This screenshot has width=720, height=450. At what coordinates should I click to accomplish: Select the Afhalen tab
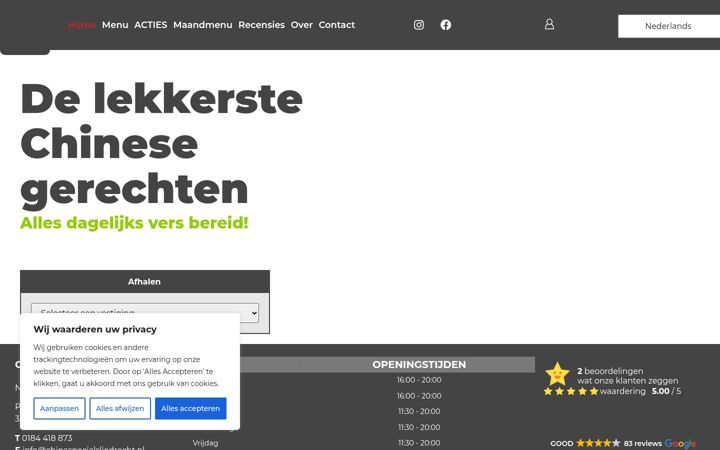(x=145, y=281)
